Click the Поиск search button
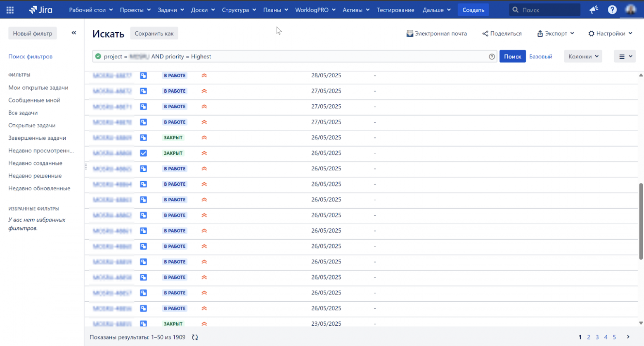 (x=512, y=56)
